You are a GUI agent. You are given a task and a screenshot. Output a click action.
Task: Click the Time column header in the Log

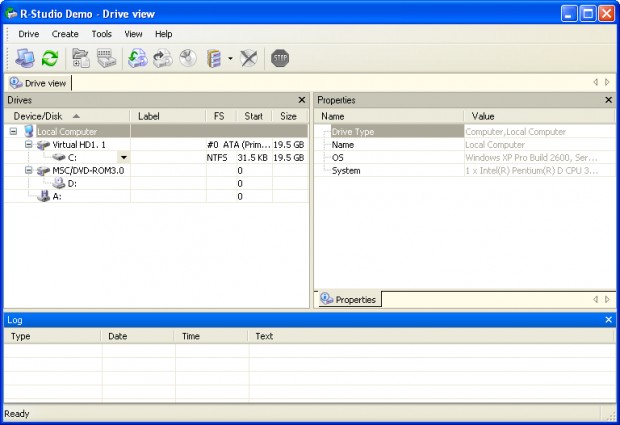pos(211,336)
